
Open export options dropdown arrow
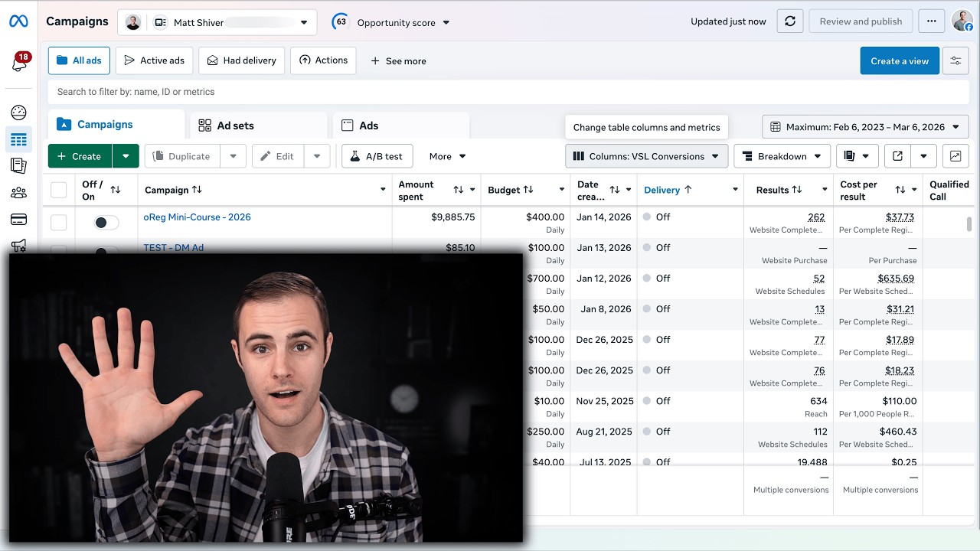click(923, 156)
